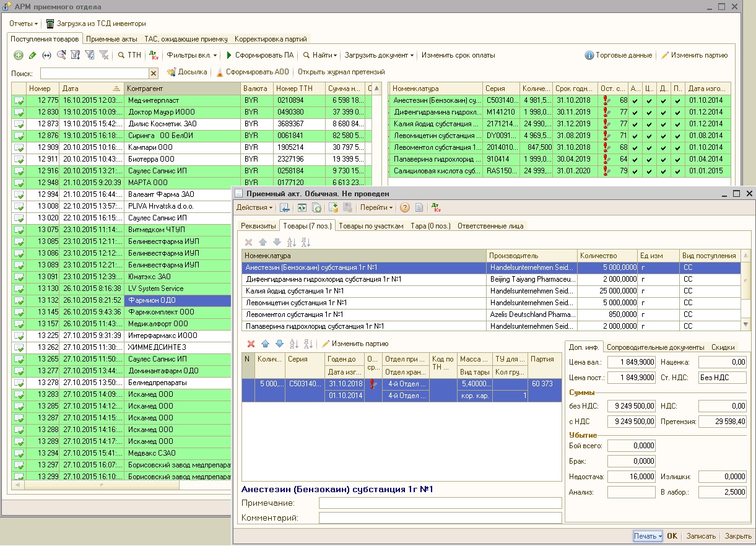Click the clear search X button
Screen dimensions: 756x546
click(x=154, y=73)
